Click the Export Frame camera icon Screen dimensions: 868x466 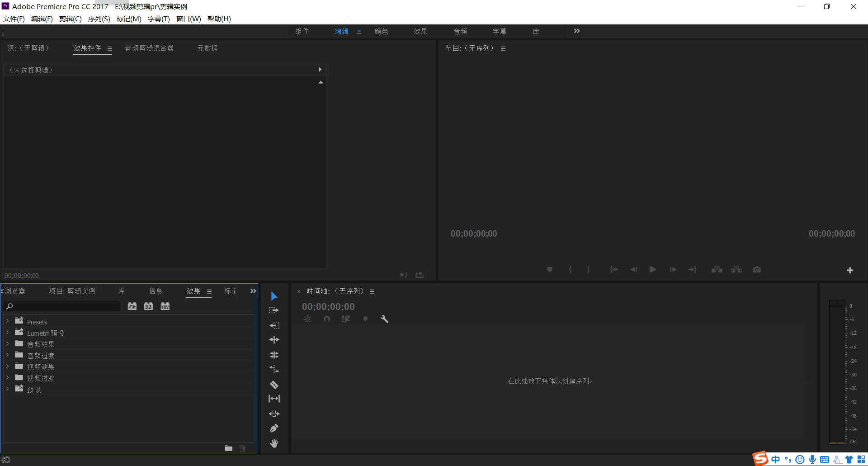tap(757, 270)
